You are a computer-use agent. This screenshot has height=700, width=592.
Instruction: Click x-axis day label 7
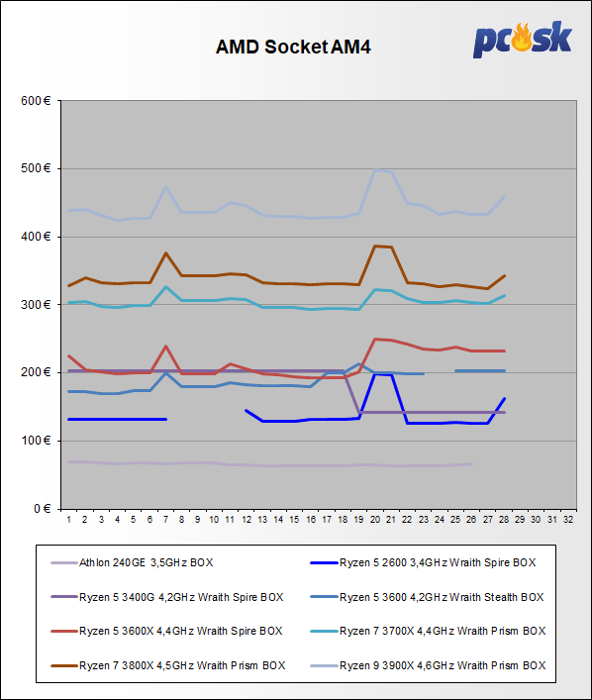[165, 520]
